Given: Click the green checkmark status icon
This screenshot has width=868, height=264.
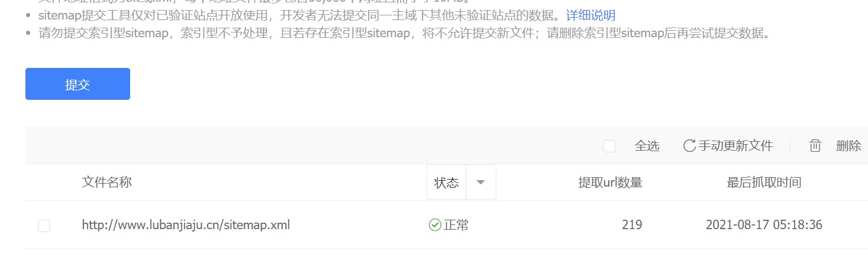Looking at the screenshot, I should 435,225.
